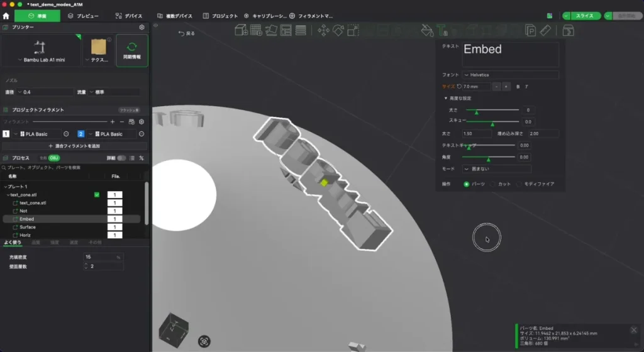Adjust the テキストギャップ slider

point(488,146)
